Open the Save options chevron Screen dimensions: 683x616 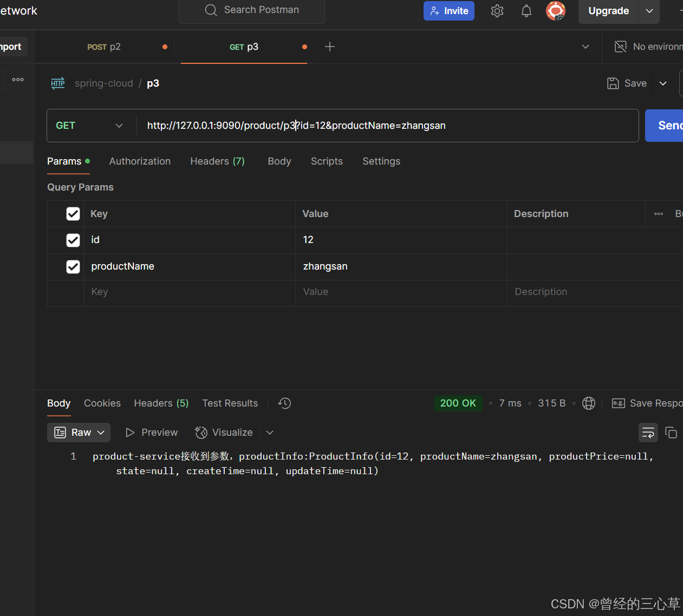[x=663, y=83]
